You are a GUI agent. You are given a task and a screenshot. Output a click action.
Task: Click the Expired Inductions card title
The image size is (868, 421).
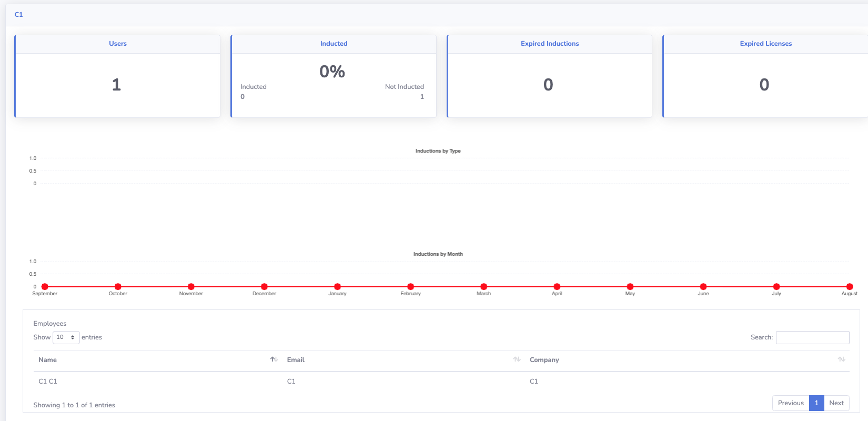(550, 44)
